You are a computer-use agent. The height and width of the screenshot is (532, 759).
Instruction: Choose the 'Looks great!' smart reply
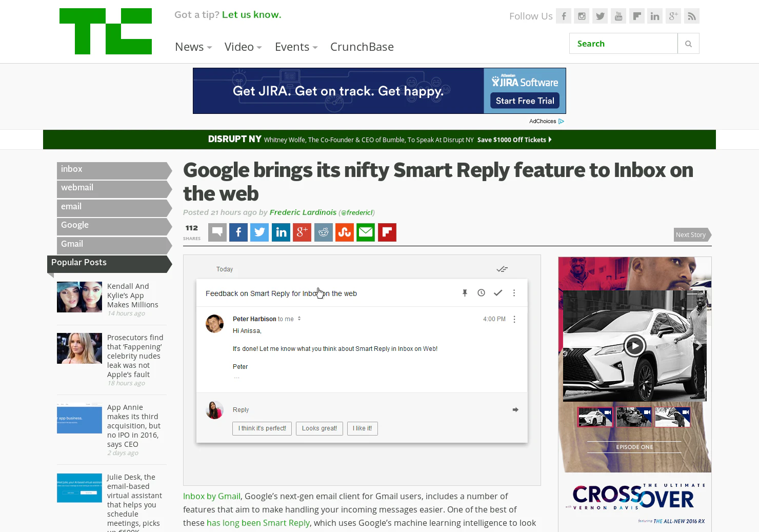pos(319,428)
